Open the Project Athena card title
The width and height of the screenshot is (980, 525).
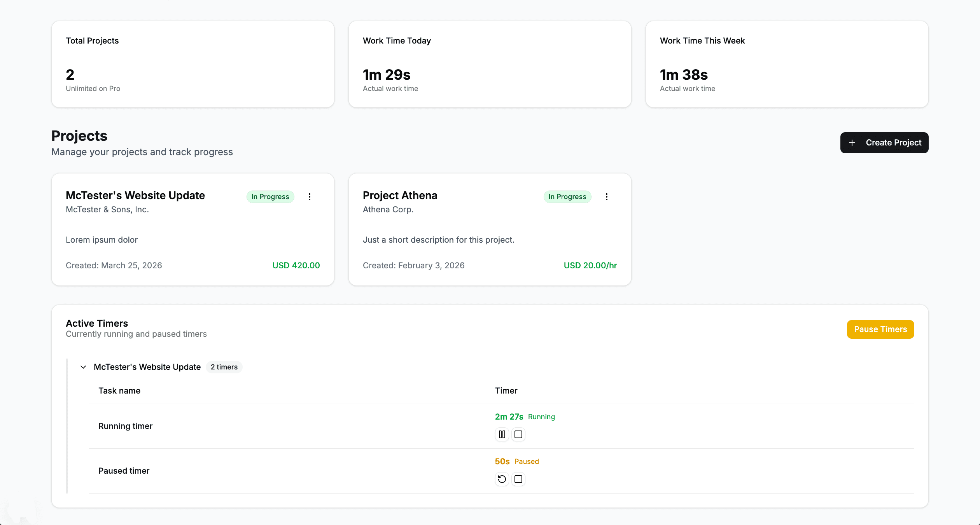(400, 195)
